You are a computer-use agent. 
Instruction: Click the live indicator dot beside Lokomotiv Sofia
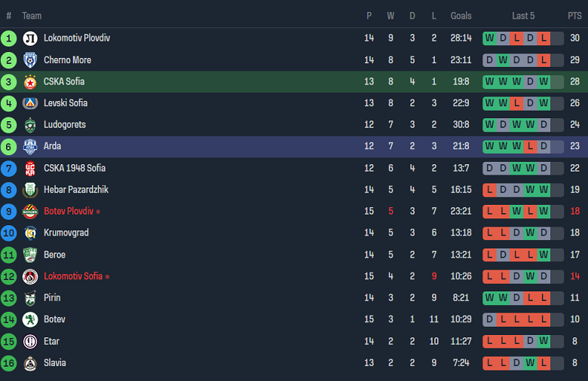[x=107, y=276]
